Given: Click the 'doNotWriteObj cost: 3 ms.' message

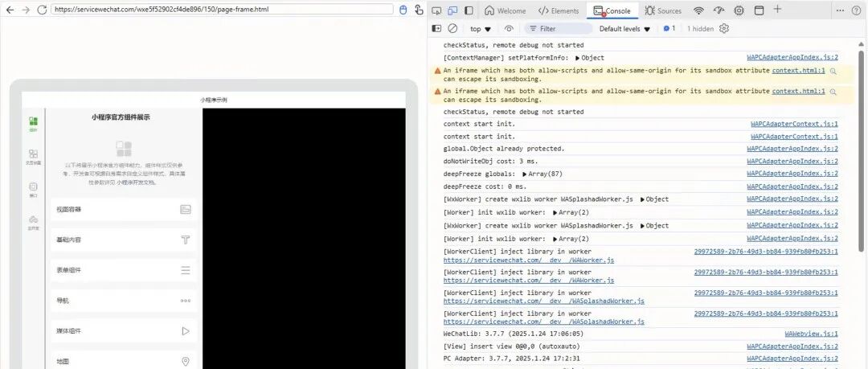Looking at the screenshot, I should [489, 162].
